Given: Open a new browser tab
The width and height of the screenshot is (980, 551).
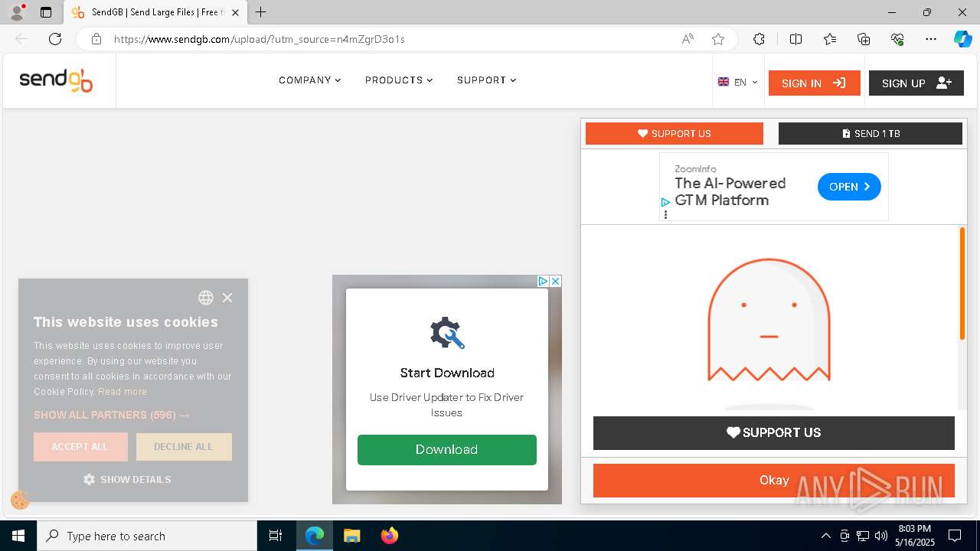Looking at the screenshot, I should click(x=260, y=12).
